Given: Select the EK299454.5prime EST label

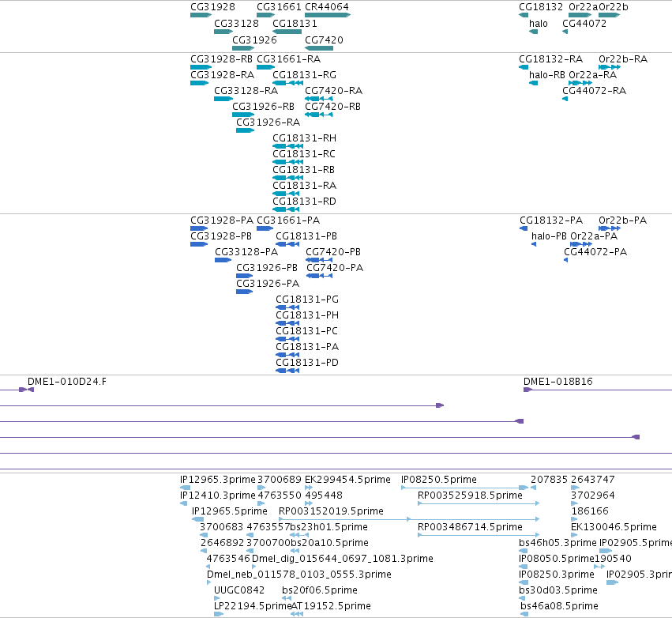Looking at the screenshot, I should [347, 480].
